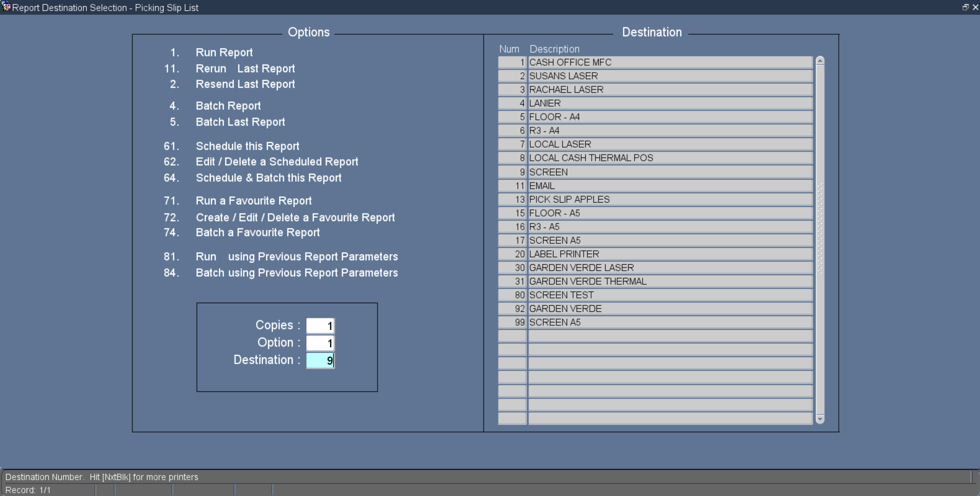980x496 pixels.
Task: Click the Num column header
Action: point(509,49)
